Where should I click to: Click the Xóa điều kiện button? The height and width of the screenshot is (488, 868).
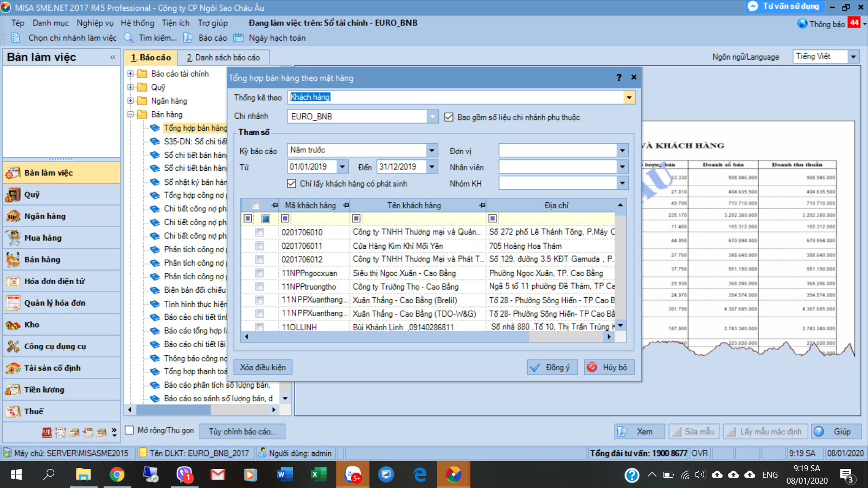263,368
